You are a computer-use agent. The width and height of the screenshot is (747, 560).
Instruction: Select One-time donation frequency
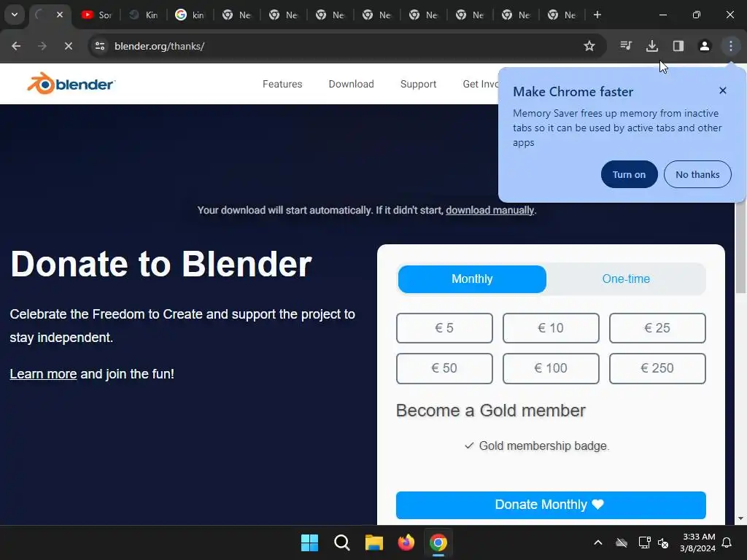point(625,279)
